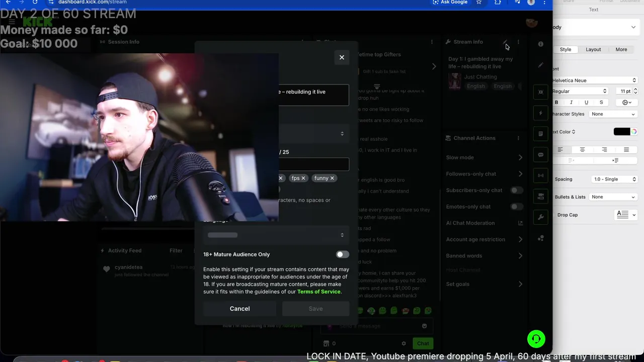
Task: Switch to Style tab in Pages
Action: coord(566,49)
